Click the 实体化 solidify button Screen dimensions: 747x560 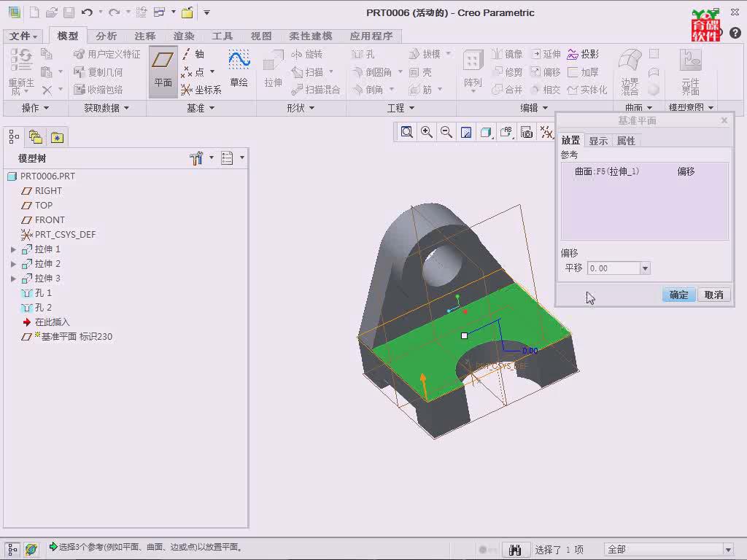click(587, 90)
